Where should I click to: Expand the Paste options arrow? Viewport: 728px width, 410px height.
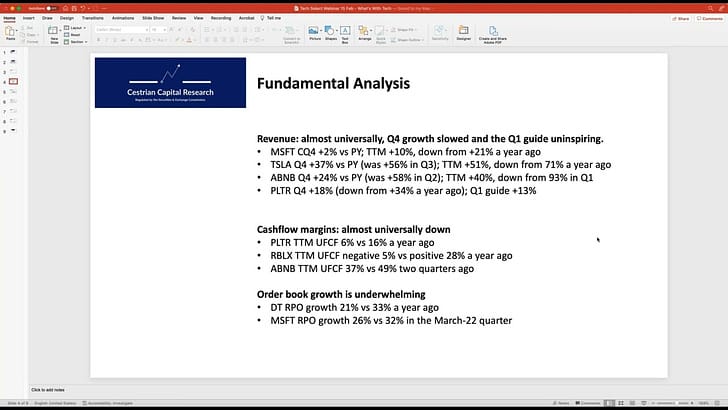coord(17,30)
